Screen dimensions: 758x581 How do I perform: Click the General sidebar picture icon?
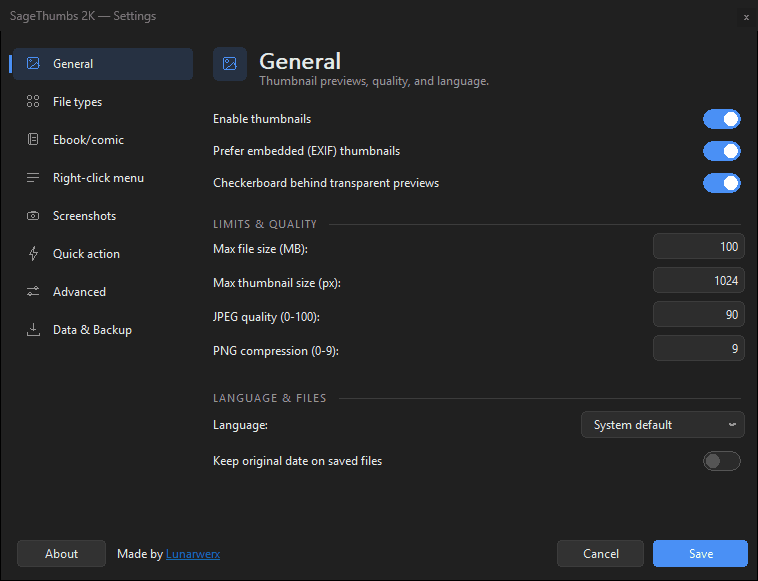click(33, 63)
